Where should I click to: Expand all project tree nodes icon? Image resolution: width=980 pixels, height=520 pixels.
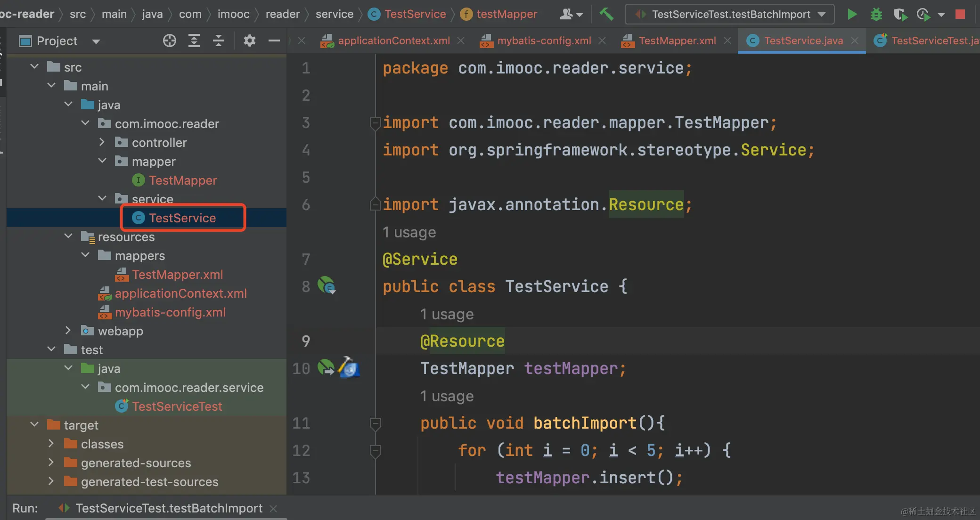194,41
